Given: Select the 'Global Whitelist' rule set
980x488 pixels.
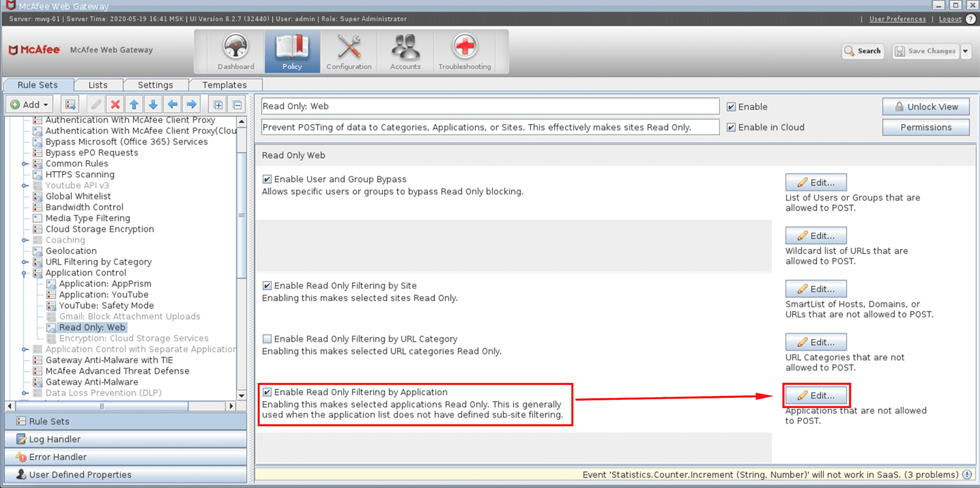Looking at the screenshot, I should (x=78, y=196).
